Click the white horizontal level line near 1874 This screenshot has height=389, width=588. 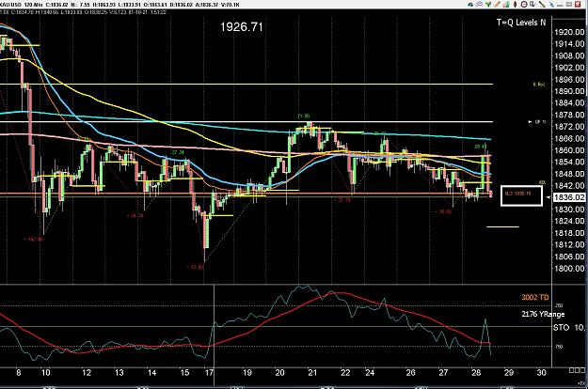246,121
